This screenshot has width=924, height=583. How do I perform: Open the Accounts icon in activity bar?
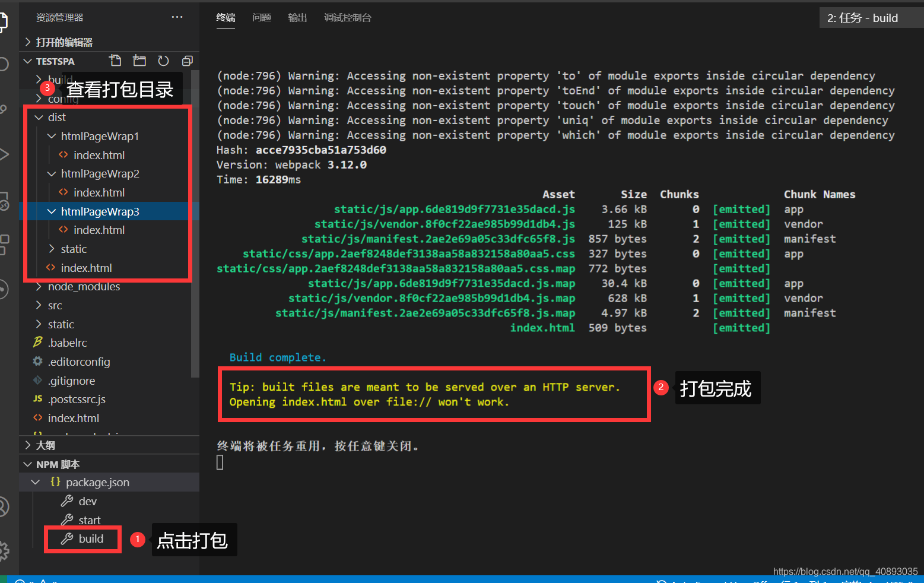click(x=4, y=507)
